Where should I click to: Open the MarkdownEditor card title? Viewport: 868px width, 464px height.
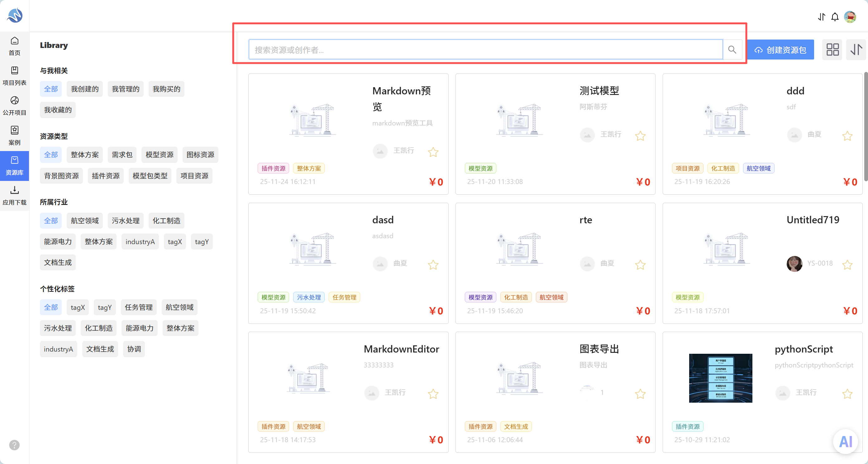(x=401, y=349)
